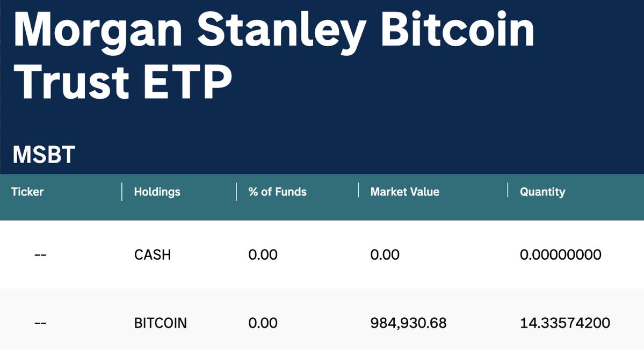Select BITCOIN row's % of Funds value
644x350 pixels.
click(263, 323)
